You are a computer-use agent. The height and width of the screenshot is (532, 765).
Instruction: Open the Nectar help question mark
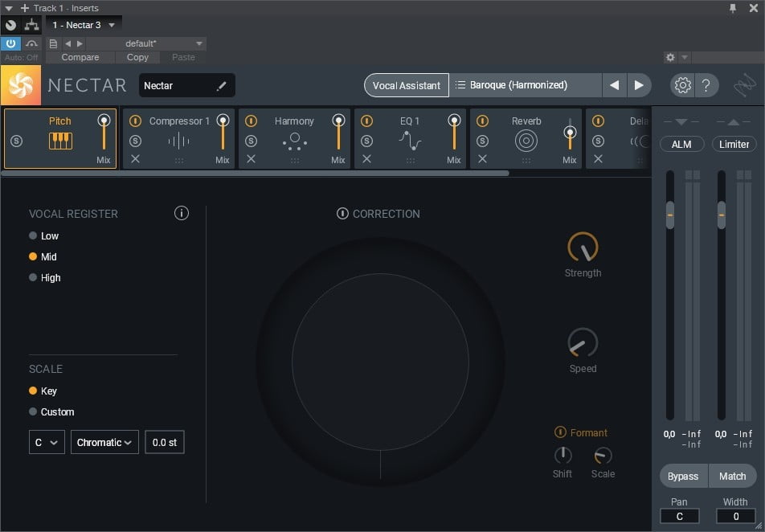(x=706, y=85)
